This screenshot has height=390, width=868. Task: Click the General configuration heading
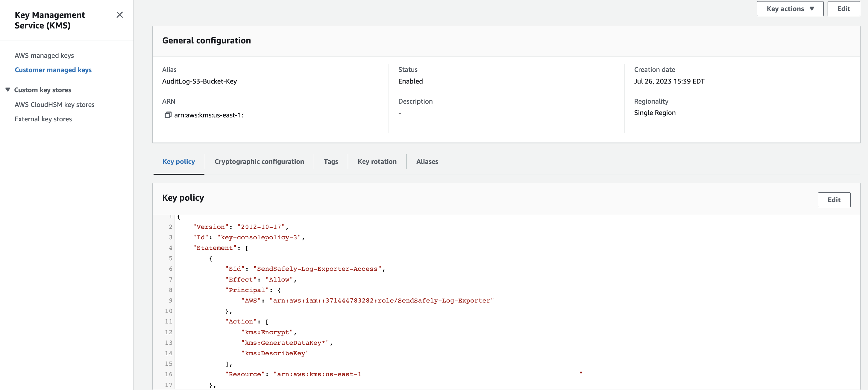click(207, 40)
